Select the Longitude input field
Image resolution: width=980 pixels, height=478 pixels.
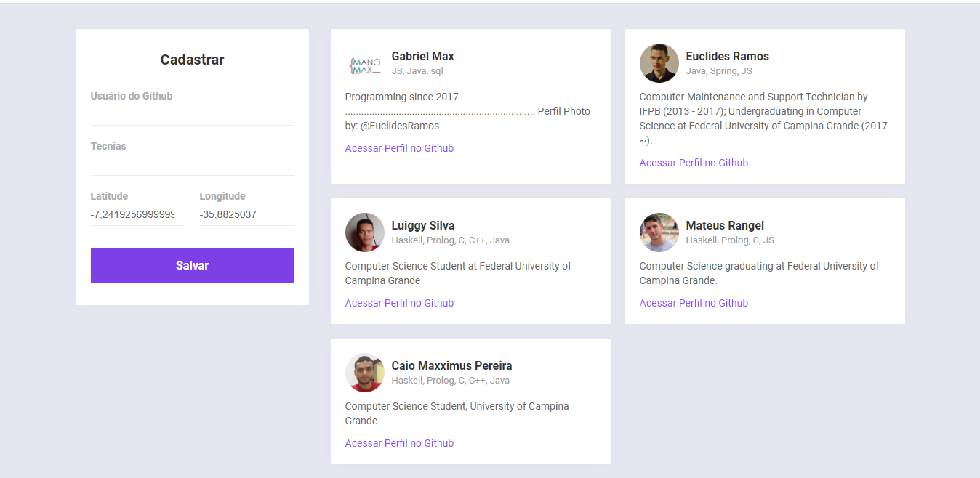(x=247, y=214)
